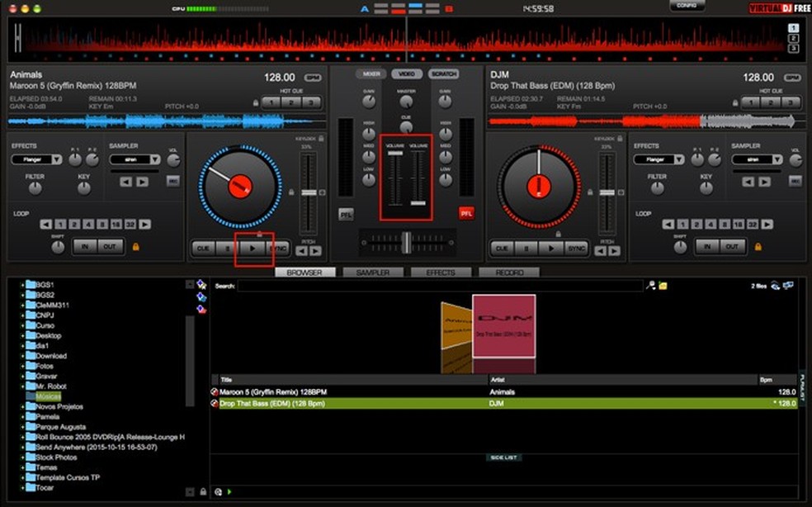Viewport: 812px width, 507px height.
Task: Click in the browser Search field
Action: pos(440,286)
